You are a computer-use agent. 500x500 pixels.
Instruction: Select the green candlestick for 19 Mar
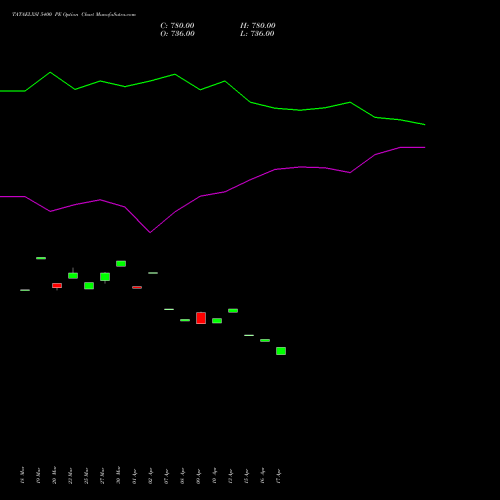(41, 258)
